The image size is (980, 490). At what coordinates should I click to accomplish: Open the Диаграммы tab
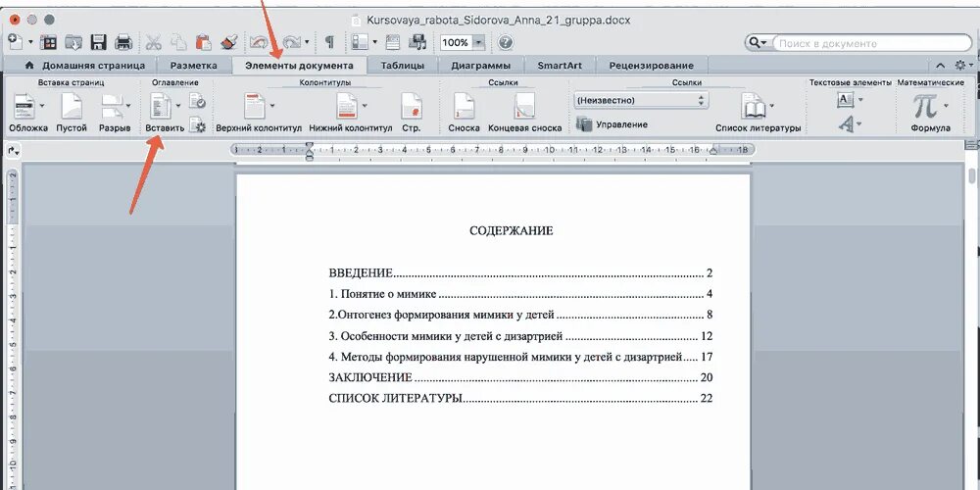point(480,66)
